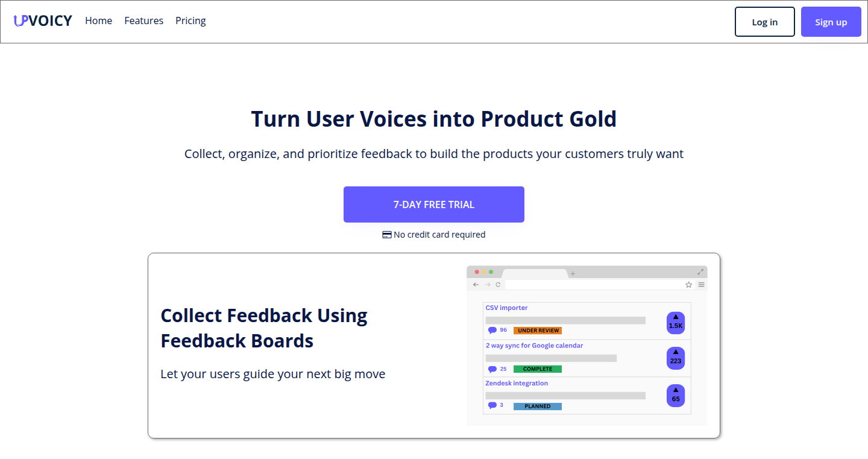
Task: Go to the Features page
Action: point(143,21)
